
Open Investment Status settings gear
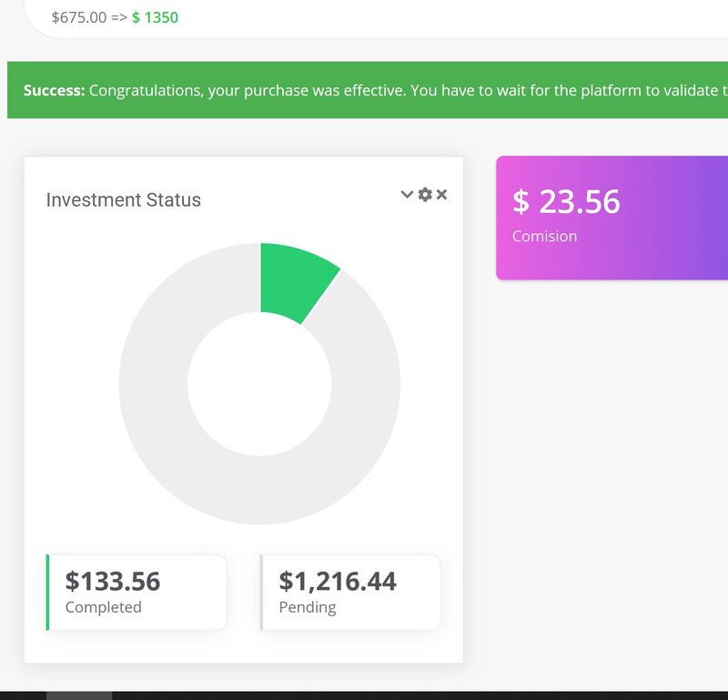[x=424, y=194]
